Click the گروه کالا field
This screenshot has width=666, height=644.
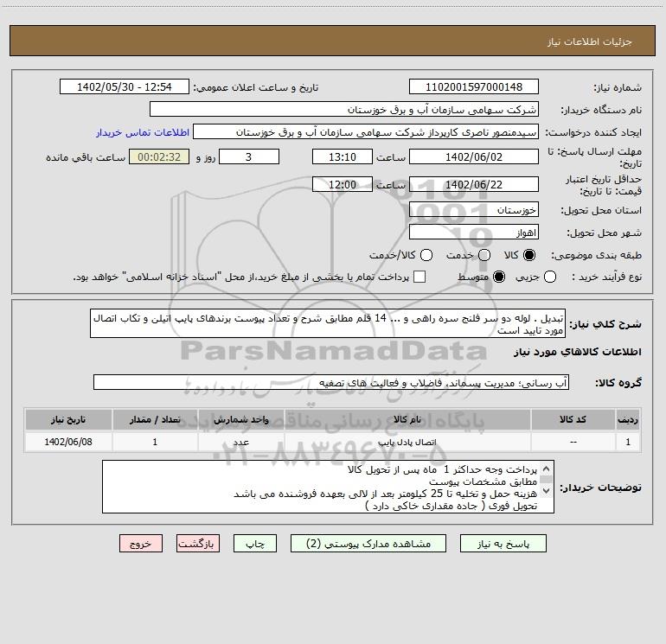(x=331, y=382)
